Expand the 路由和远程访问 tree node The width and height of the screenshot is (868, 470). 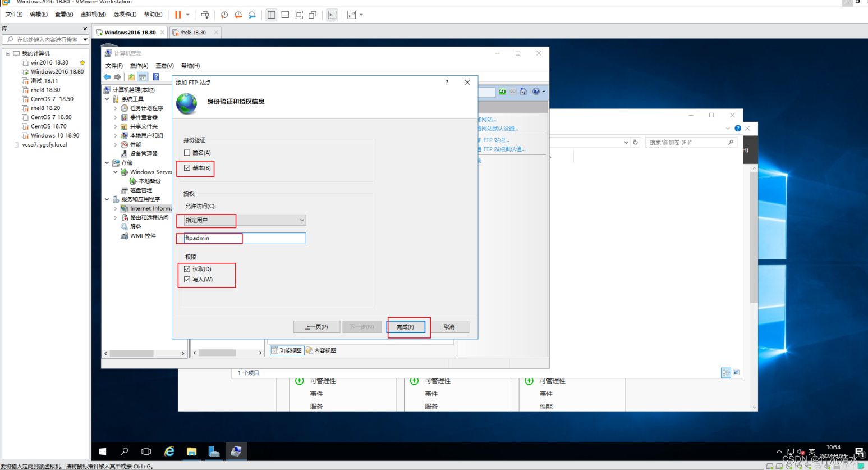[116, 217]
